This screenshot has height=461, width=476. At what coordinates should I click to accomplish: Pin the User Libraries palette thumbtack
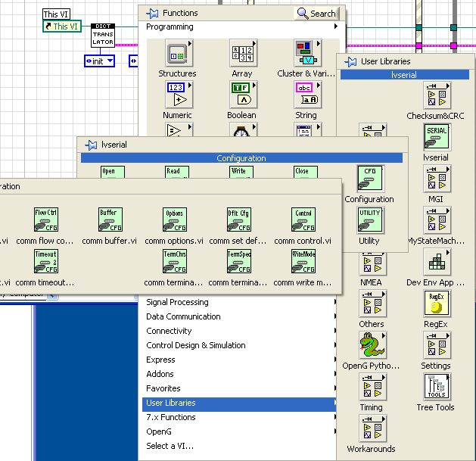tap(350, 62)
